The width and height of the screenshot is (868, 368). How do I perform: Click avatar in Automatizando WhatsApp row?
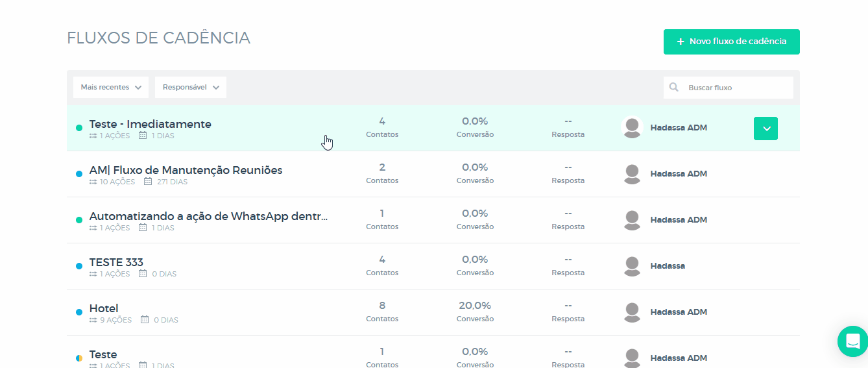[632, 220]
